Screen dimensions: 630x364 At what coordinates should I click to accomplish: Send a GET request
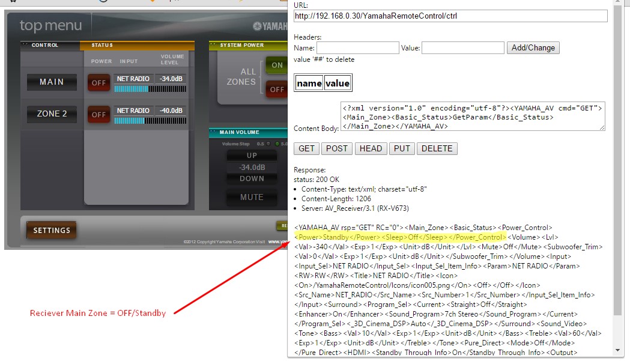[306, 148]
